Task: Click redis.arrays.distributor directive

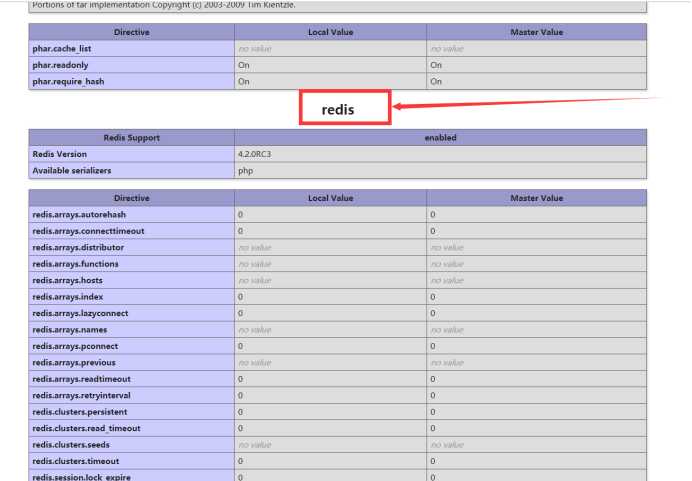Action: (x=78, y=247)
